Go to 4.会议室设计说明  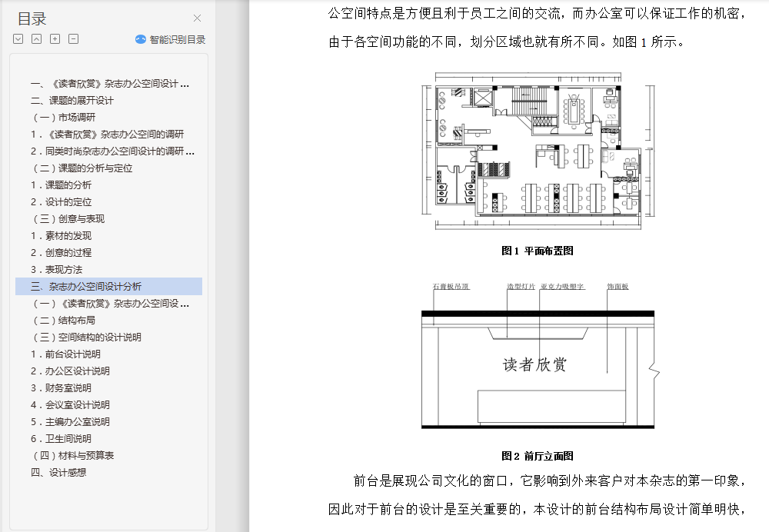coord(70,405)
